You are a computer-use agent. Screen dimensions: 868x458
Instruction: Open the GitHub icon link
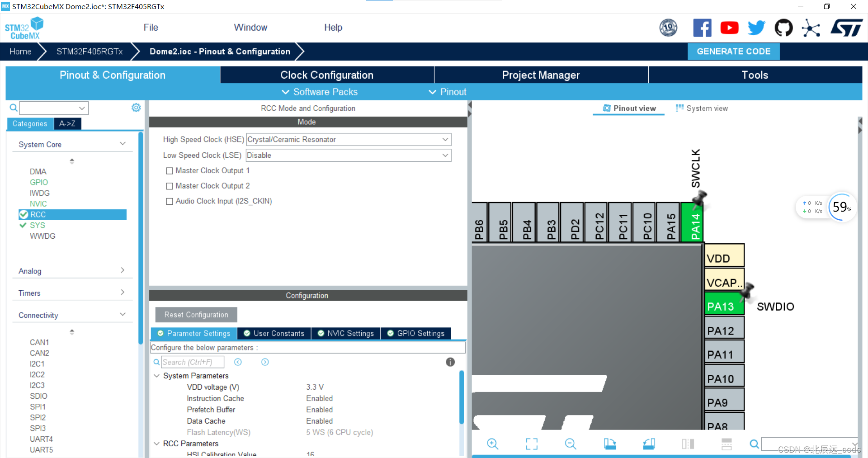point(783,28)
